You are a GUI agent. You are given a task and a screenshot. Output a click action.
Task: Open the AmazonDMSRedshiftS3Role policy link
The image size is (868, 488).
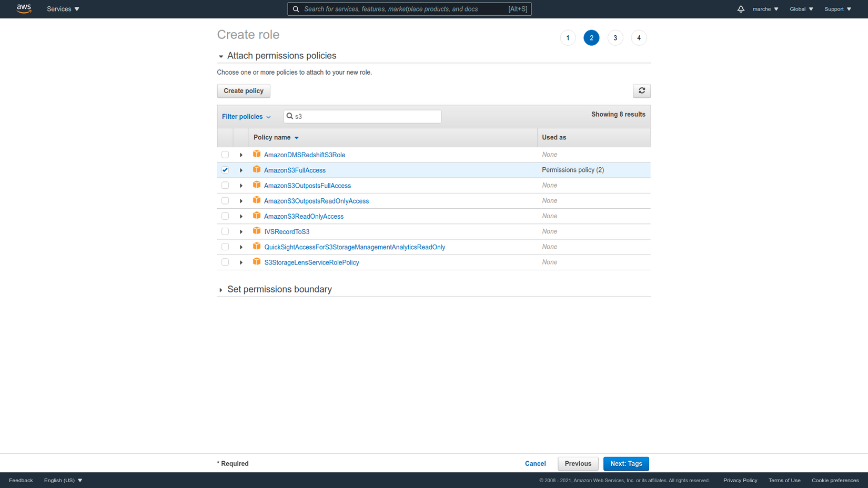pyautogui.click(x=305, y=155)
